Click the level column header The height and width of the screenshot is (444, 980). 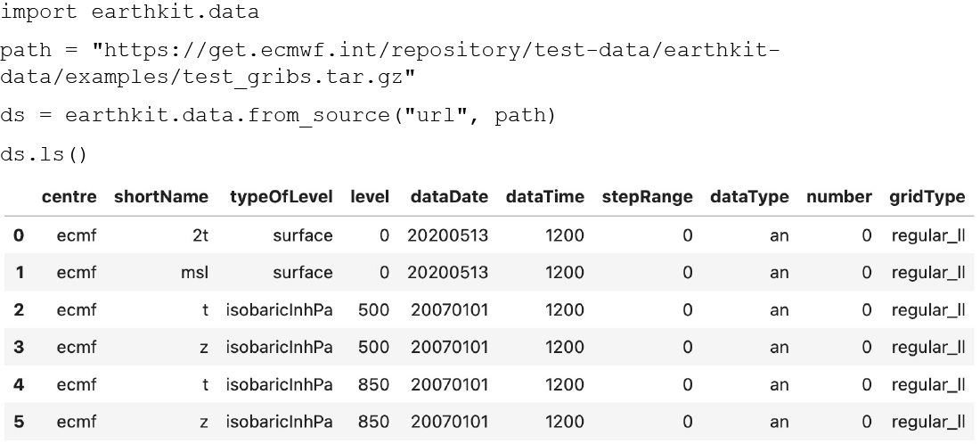pyautogui.click(x=370, y=197)
